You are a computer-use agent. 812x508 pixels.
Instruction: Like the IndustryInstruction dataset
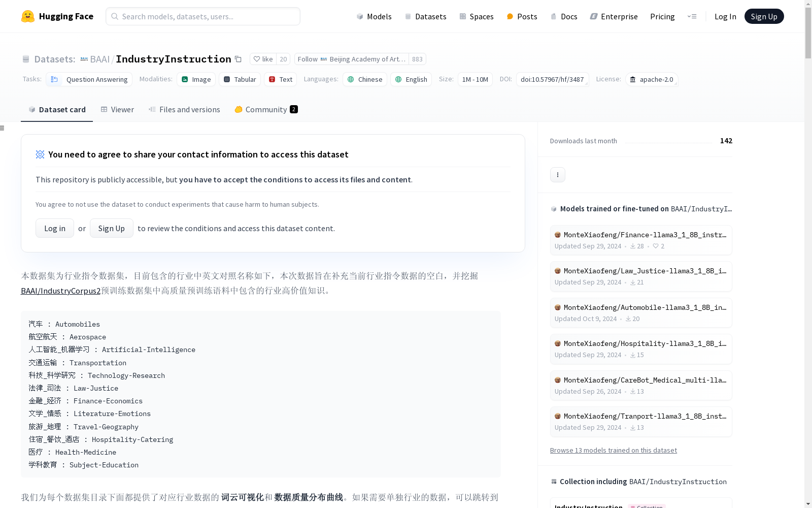263,59
